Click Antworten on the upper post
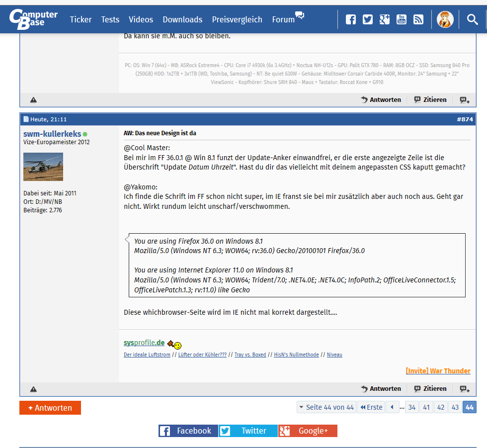This screenshot has width=487, height=448. click(x=381, y=100)
